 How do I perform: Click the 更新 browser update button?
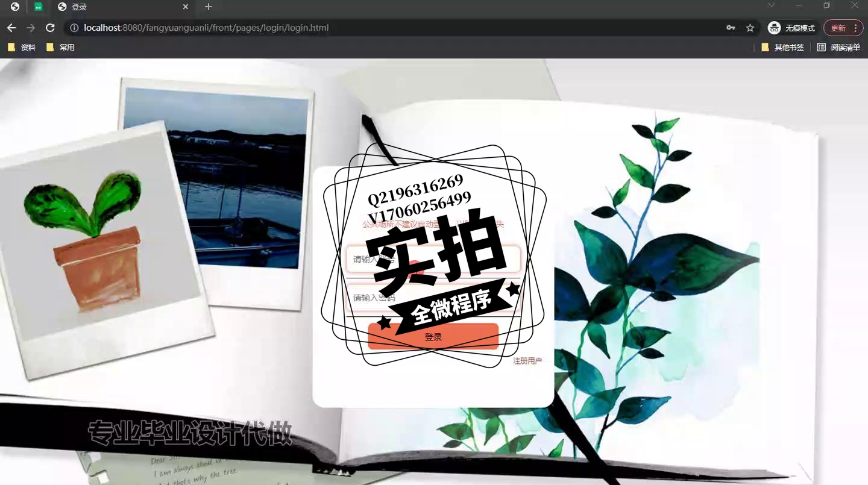click(843, 28)
